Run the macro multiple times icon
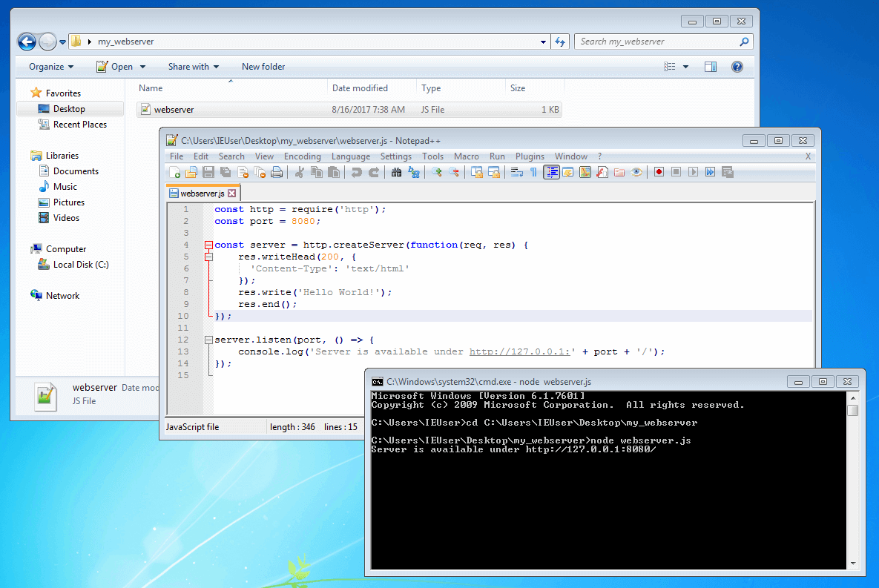 click(x=711, y=173)
